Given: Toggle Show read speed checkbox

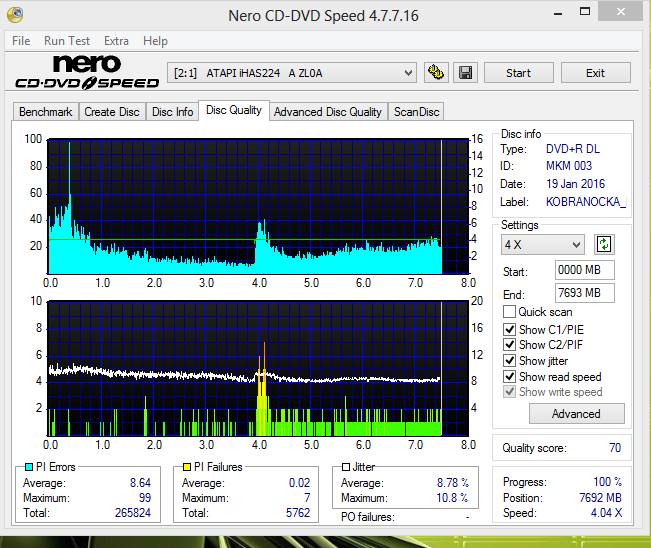Looking at the screenshot, I should tap(509, 377).
